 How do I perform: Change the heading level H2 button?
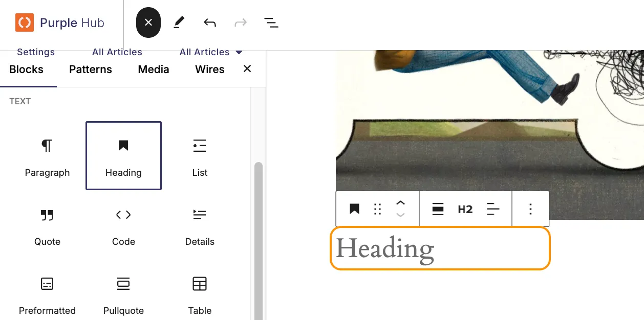[465, 209]
